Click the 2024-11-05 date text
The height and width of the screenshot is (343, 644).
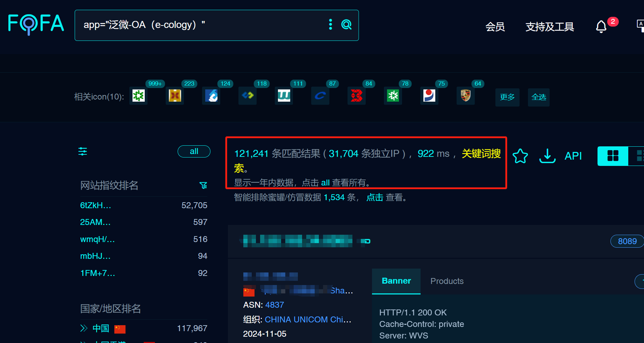coord(265,334)
